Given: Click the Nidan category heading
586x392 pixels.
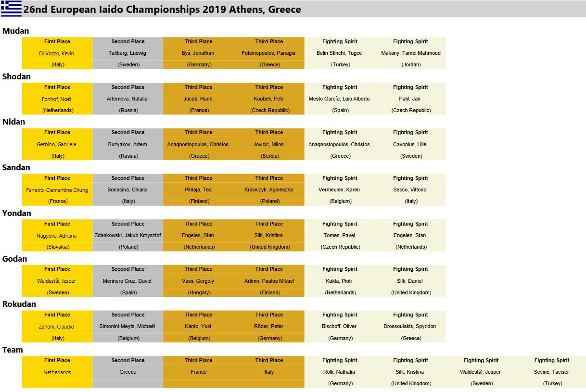Looking at the screenshot, I should pyautogui.click(x=14, y=122).
